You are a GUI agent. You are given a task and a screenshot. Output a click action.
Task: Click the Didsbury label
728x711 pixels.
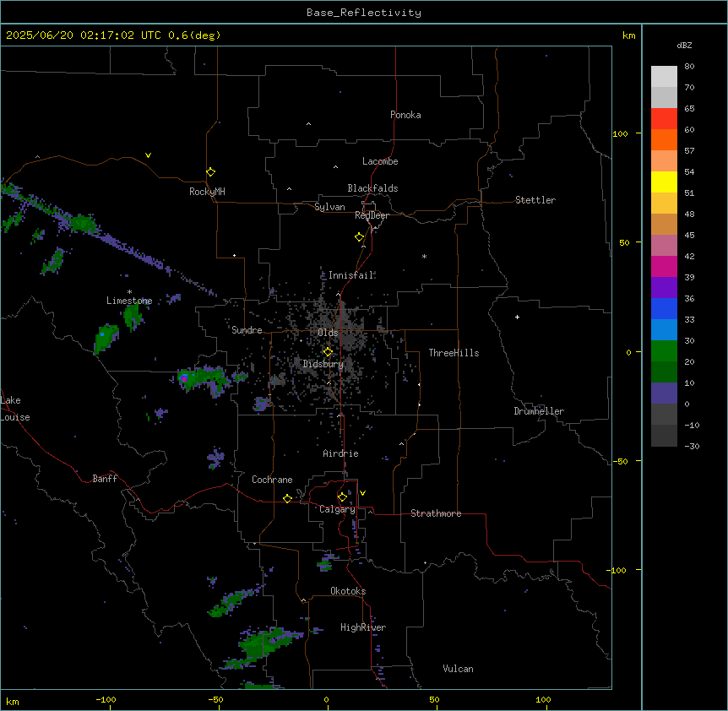pos(323,364)
